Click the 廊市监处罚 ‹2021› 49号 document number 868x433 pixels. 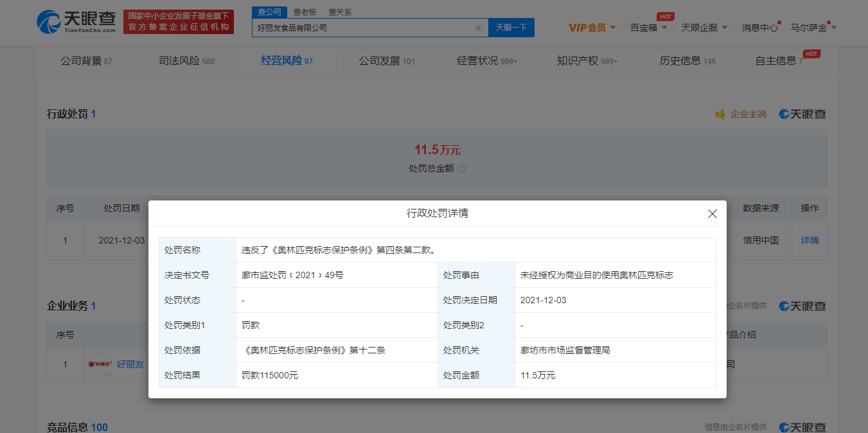(x=292, y=275)
